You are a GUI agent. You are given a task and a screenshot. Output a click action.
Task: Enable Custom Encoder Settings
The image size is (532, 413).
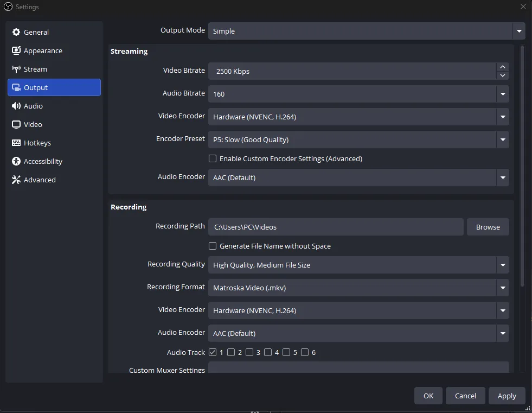click(213, 158)
